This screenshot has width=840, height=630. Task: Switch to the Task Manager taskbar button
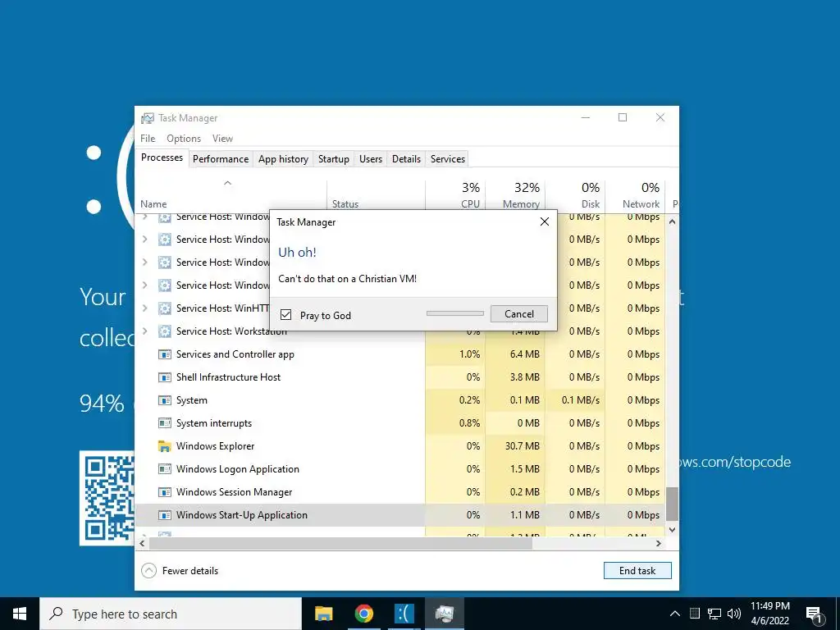[444, 614]
